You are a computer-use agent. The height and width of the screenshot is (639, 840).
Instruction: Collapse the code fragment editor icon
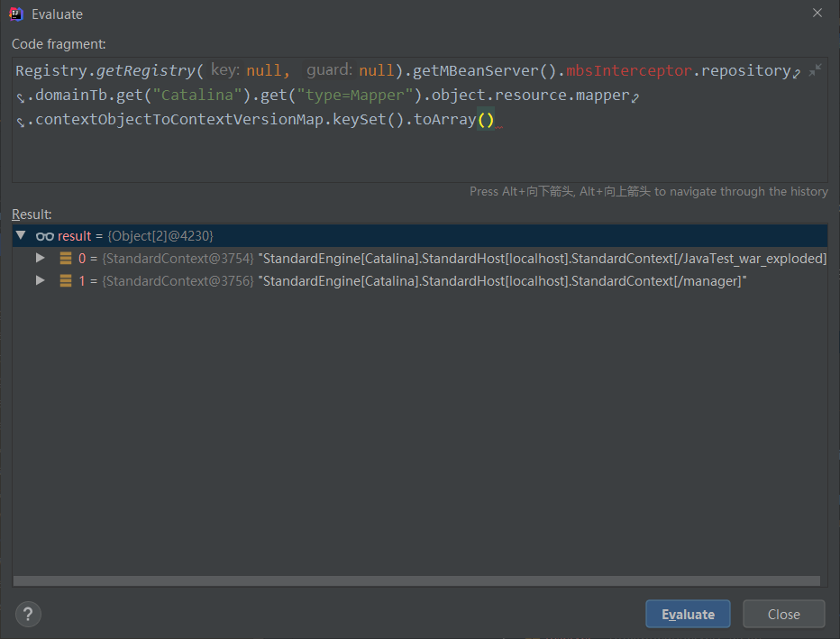point(815,69)
